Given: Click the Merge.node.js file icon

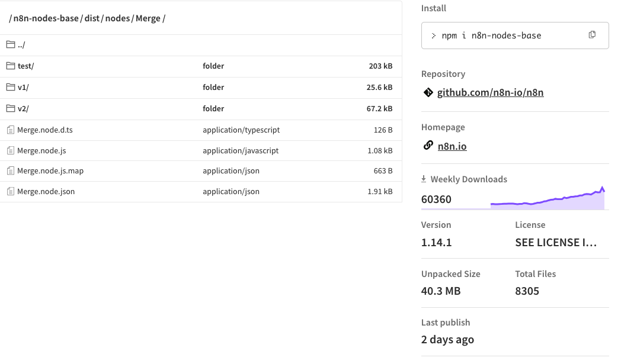Looking at the screenshot, I should point(11,150).
